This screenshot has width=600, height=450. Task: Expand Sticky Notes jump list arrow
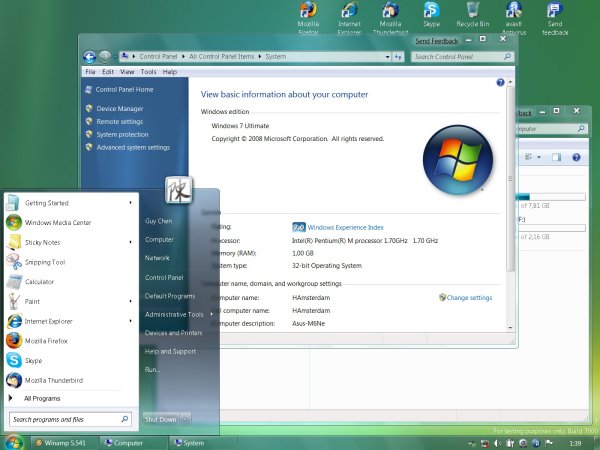[130, 242]
